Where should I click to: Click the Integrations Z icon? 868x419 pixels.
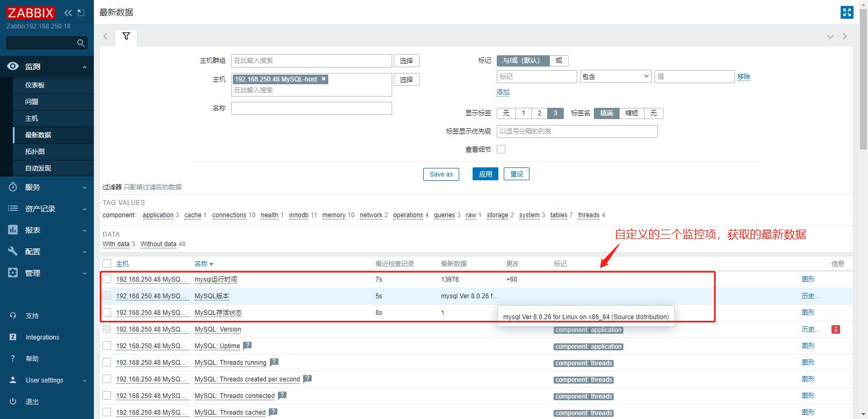pos(13,337)
